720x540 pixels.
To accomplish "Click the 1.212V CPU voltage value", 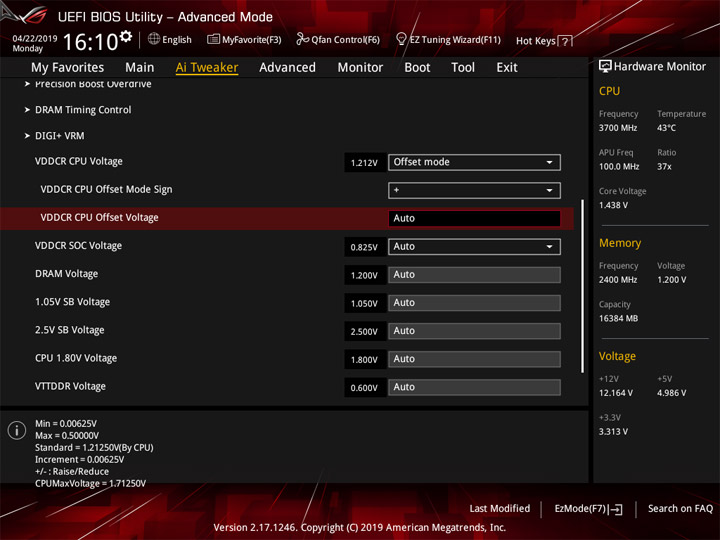I will point(364,163).
